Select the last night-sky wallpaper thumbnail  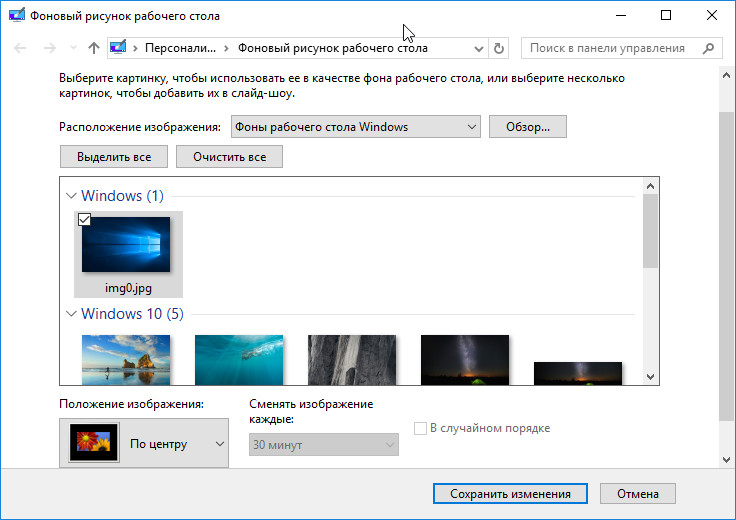(x=578, y=374)
